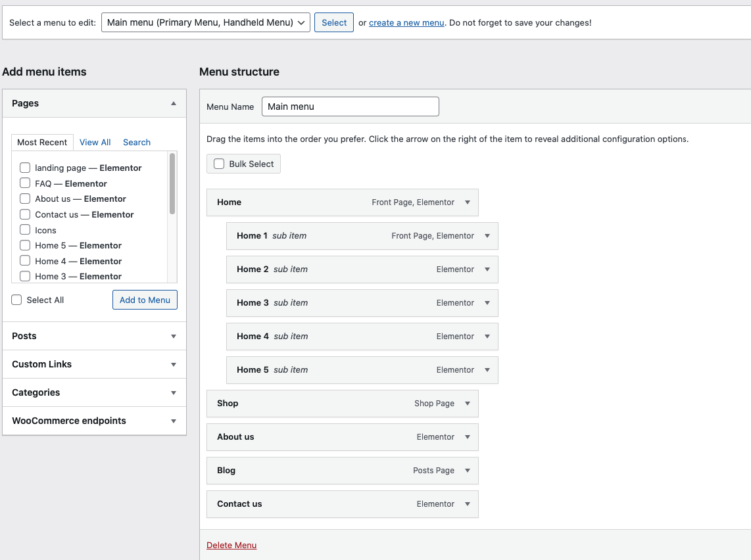Open the Search tab in Pages

tap(137, 142)
